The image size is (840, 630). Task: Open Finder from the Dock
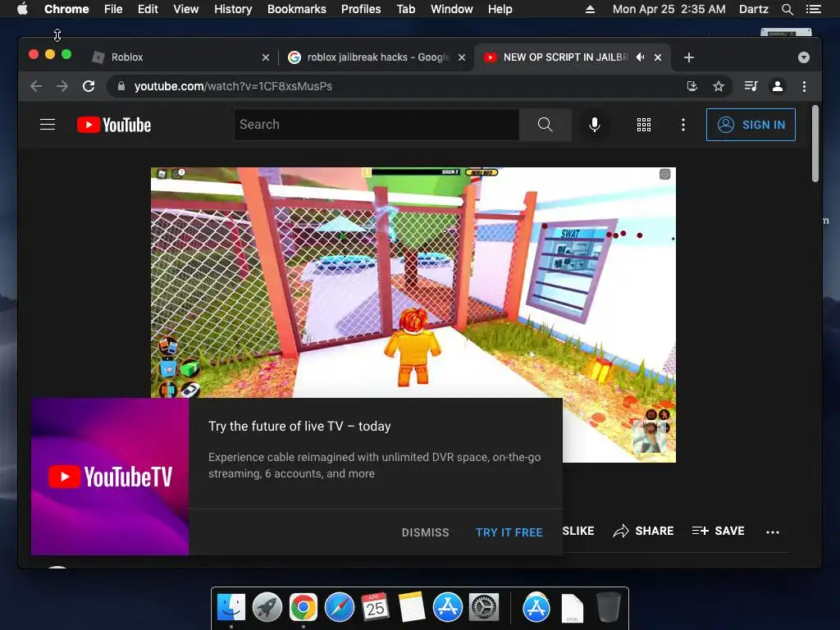[x=231, y=608]
